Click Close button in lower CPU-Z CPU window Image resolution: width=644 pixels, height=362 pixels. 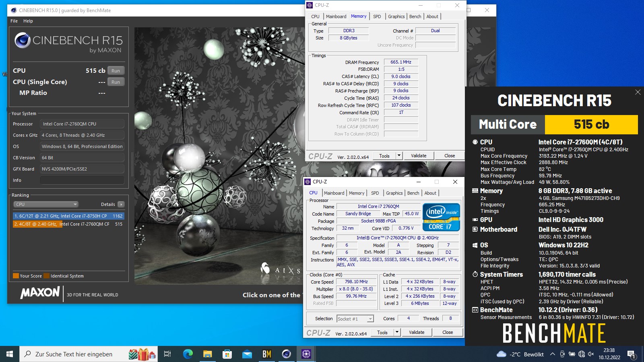pyautogui.click(x=448, y=333)
